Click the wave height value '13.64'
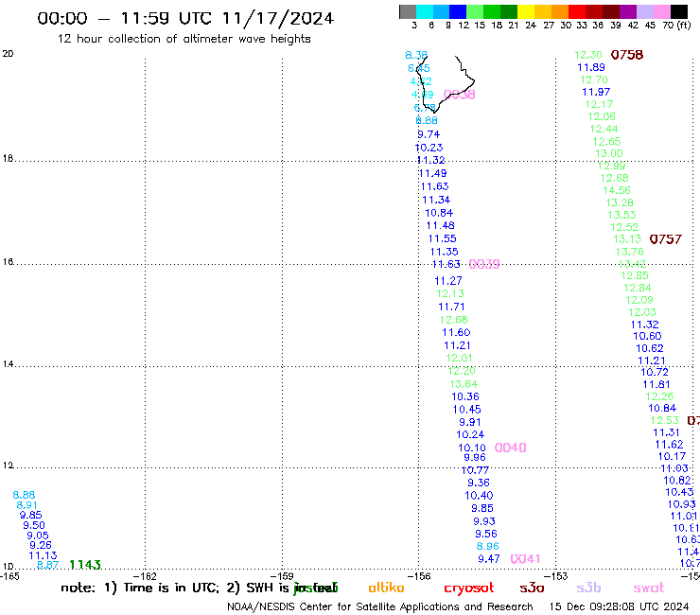This screenshot has height=615, width=700. [x=464, y=384]
